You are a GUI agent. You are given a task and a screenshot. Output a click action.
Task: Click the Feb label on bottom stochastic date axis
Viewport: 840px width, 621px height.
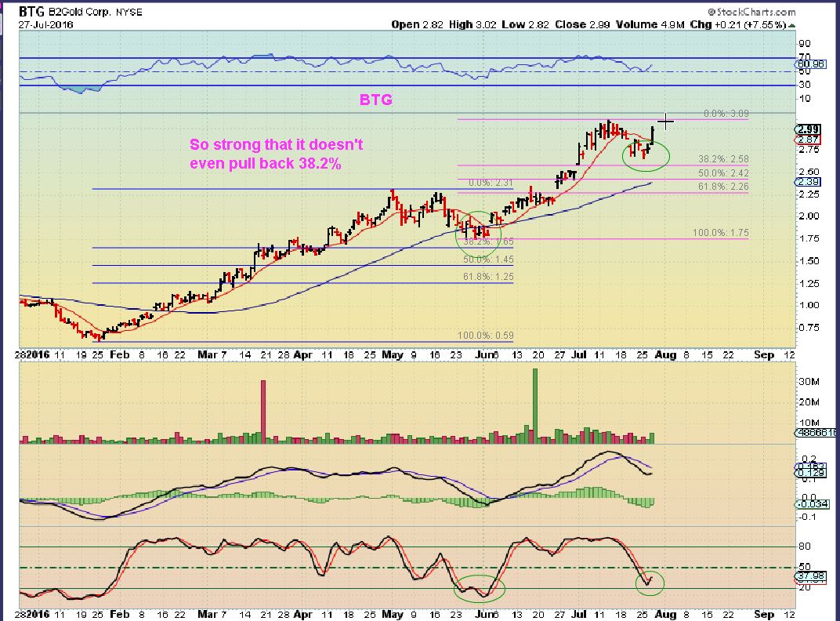(119, 615)
